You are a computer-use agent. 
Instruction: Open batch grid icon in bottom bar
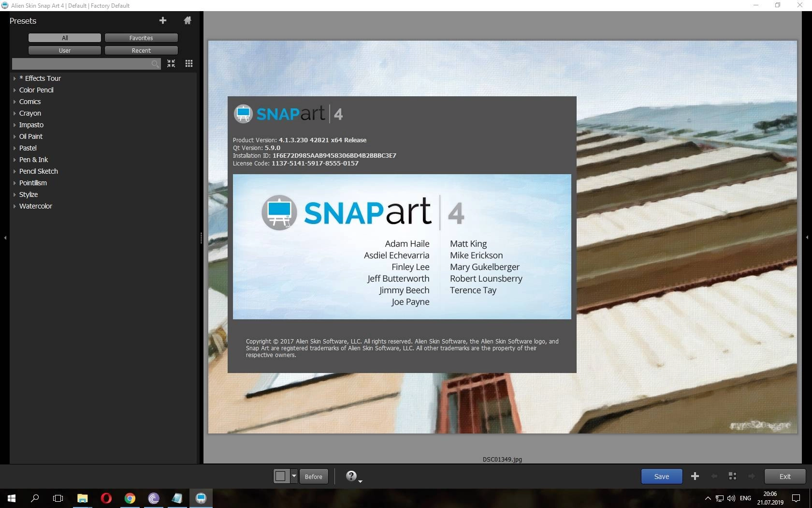click(733, 476)
